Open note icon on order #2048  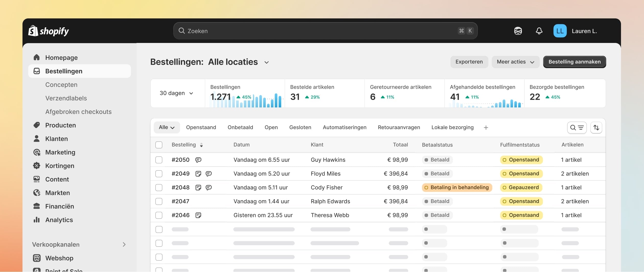pos(198,187)
